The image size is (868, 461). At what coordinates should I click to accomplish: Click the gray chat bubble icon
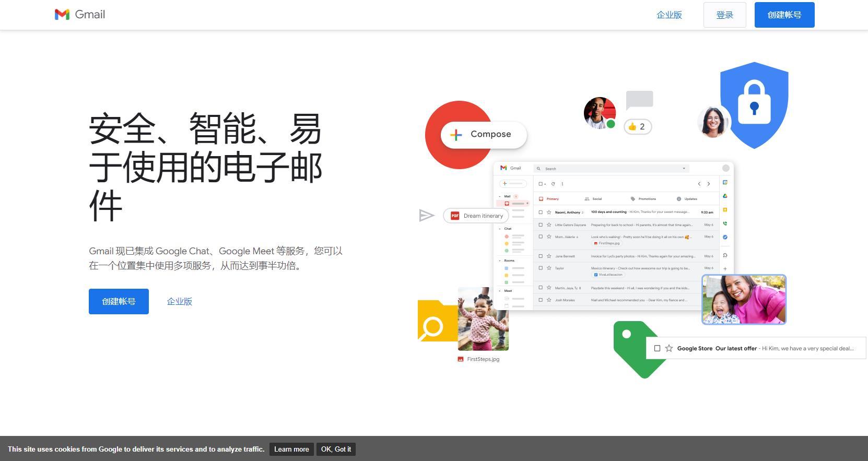pos(640,100)
